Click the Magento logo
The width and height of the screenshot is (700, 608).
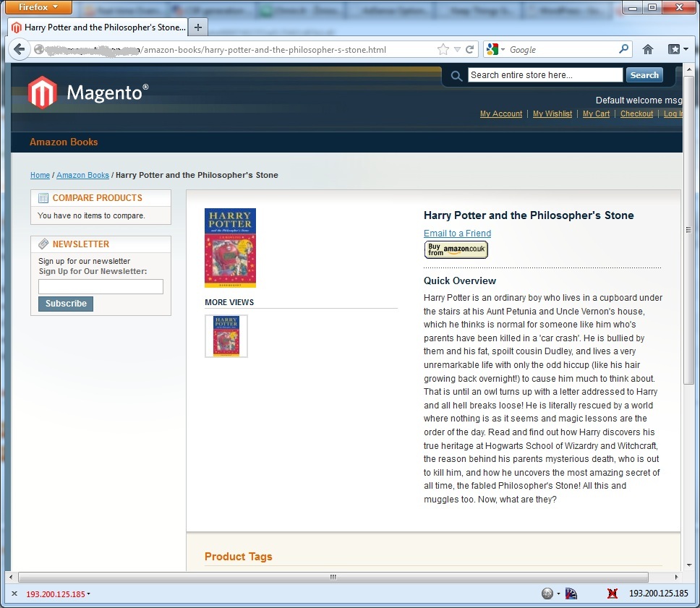[88, 93]
